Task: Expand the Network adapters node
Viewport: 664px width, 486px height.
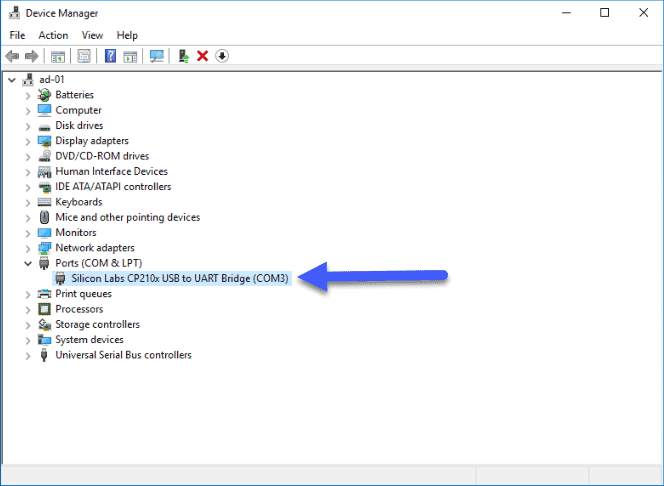Action: pos(28,249)
